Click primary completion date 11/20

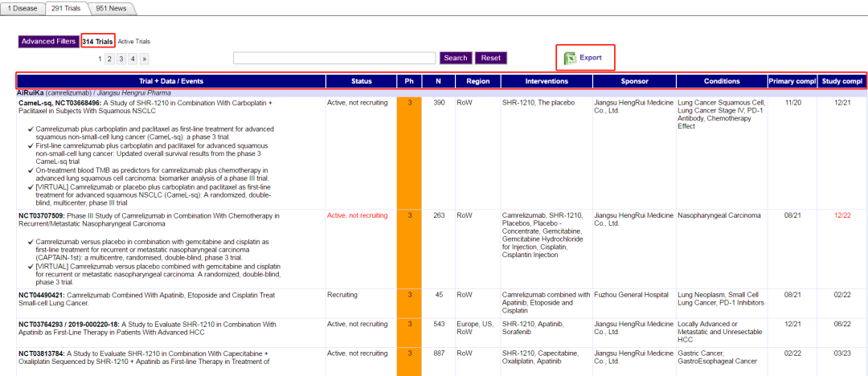792,103
